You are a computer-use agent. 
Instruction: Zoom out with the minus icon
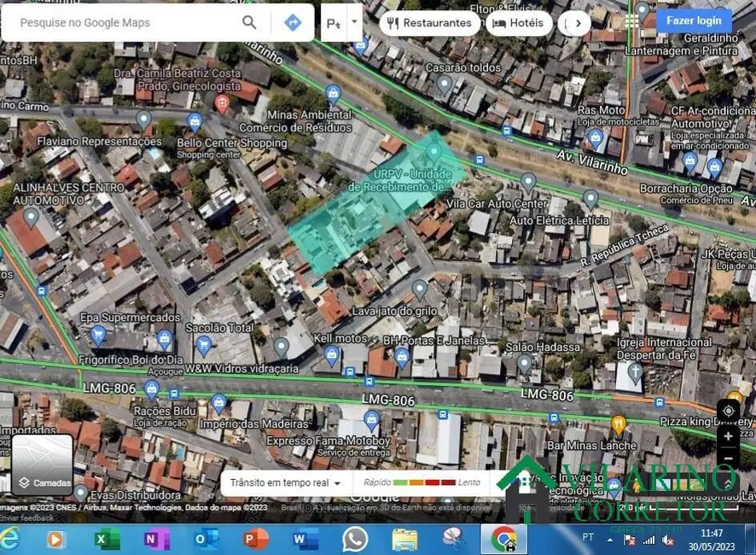[x=730, y=459]
